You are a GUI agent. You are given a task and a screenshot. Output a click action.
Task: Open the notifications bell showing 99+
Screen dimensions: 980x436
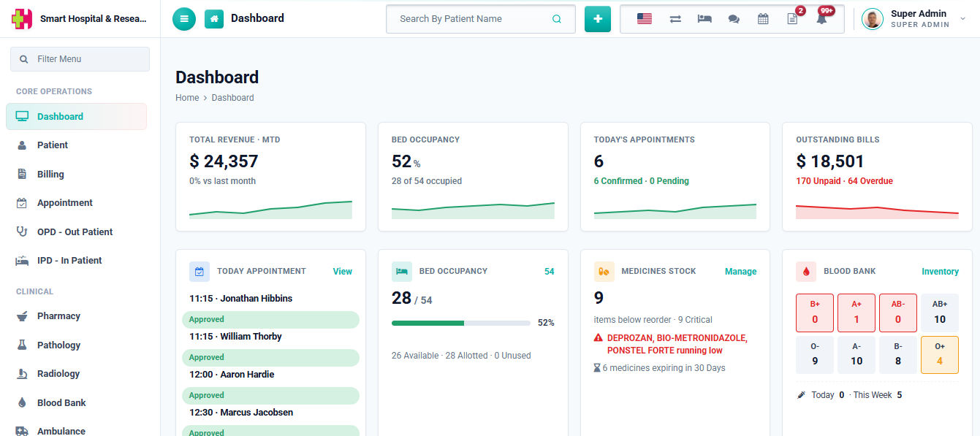pyautogui.click(x=822, y=19)
